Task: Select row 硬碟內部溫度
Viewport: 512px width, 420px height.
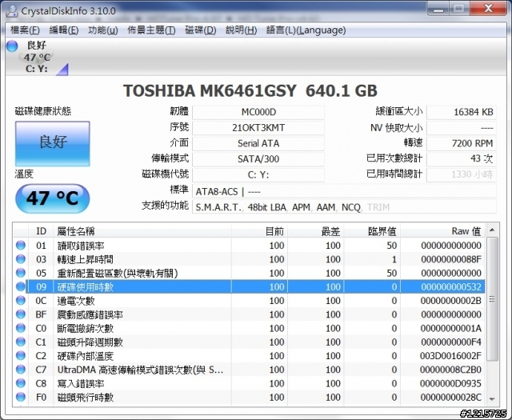Action: coord(249,356)
